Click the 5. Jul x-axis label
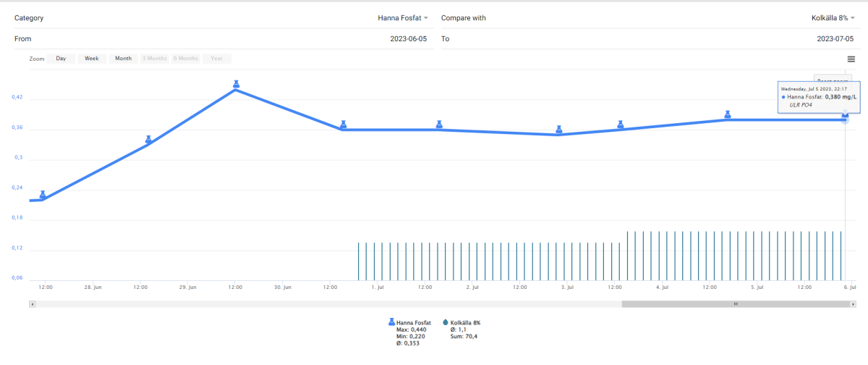This screenshot has width=868, height=365. 757,288
